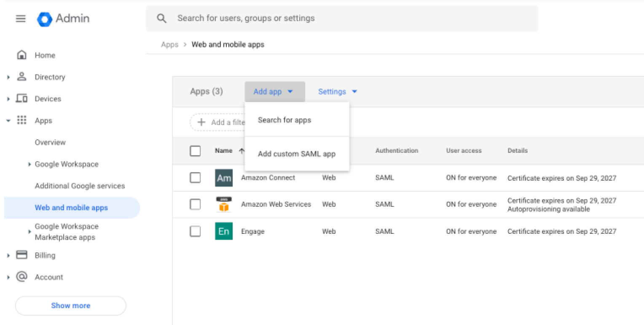Click the Apps breadcrumb link

(169, 45)
